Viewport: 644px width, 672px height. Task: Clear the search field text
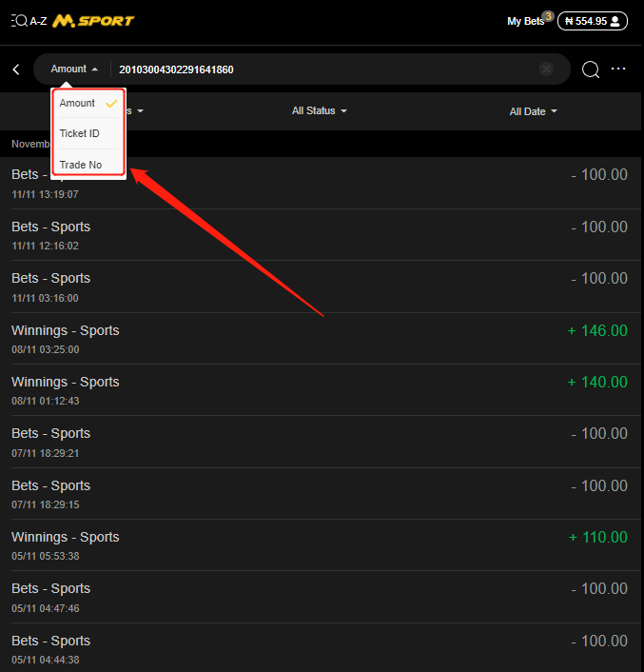[x=546, y=69]
